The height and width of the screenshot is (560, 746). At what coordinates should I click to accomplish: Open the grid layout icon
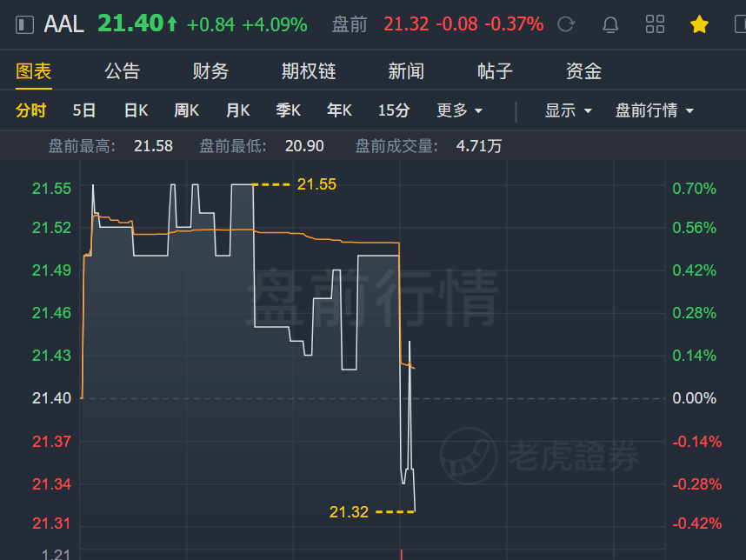[x=655, y=24]
